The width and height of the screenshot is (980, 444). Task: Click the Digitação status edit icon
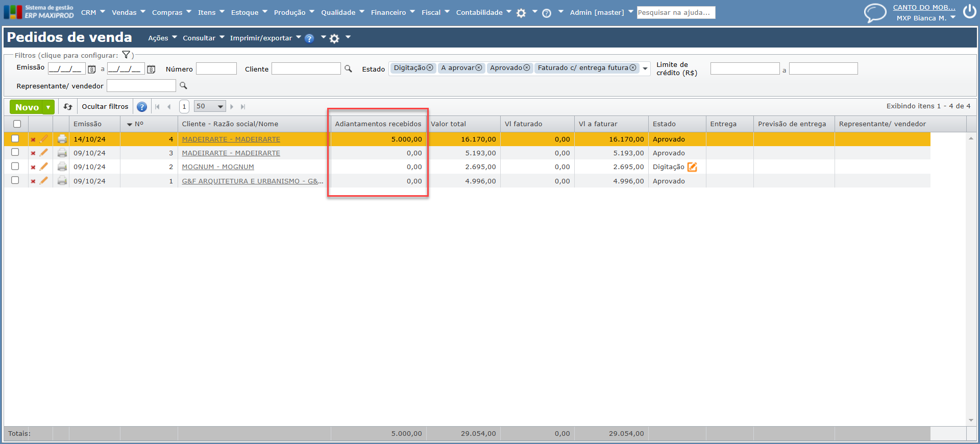pos(692,167)
